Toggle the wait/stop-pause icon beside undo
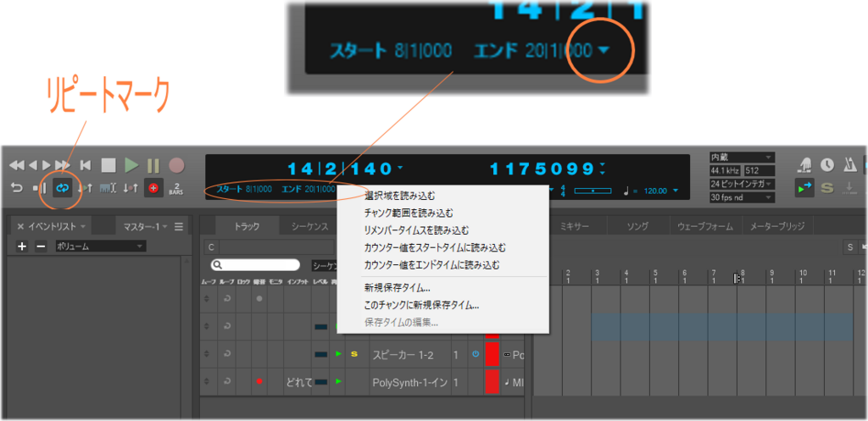Viewport: 868px width, 421px height. [39, 188]
